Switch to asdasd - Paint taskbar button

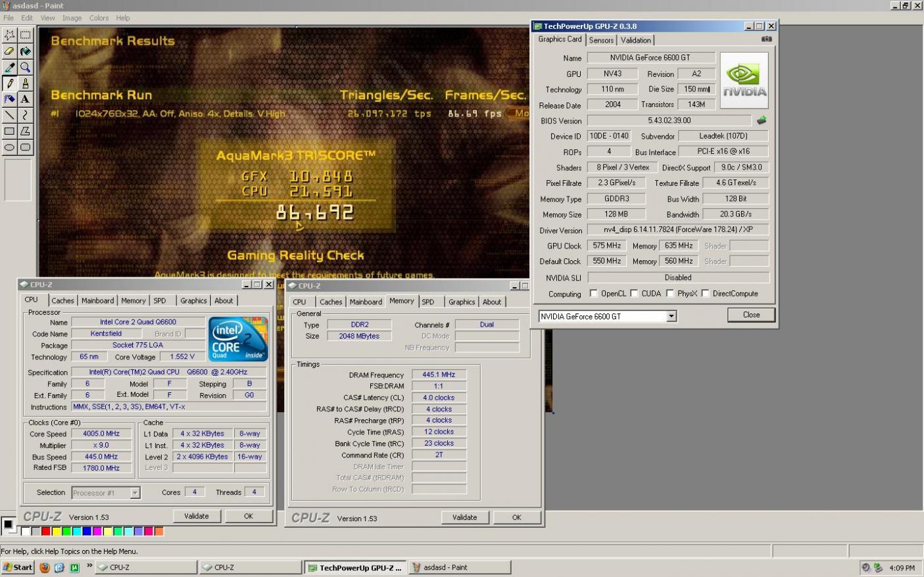click(x=460, y=568)
